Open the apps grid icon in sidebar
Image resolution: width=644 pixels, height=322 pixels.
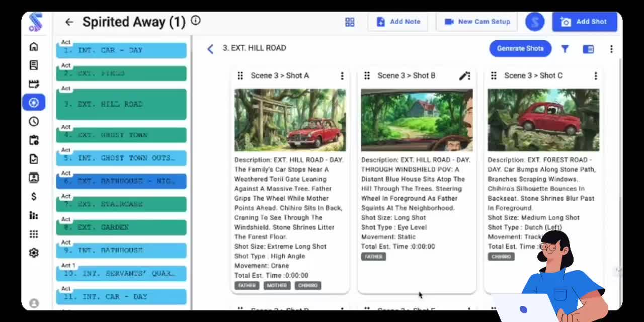(34, 234)
